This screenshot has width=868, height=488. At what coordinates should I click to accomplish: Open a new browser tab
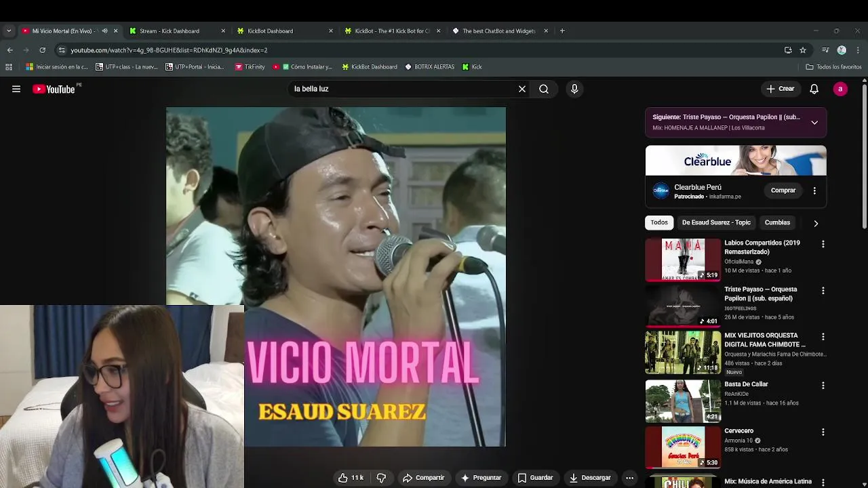[562, 31]
